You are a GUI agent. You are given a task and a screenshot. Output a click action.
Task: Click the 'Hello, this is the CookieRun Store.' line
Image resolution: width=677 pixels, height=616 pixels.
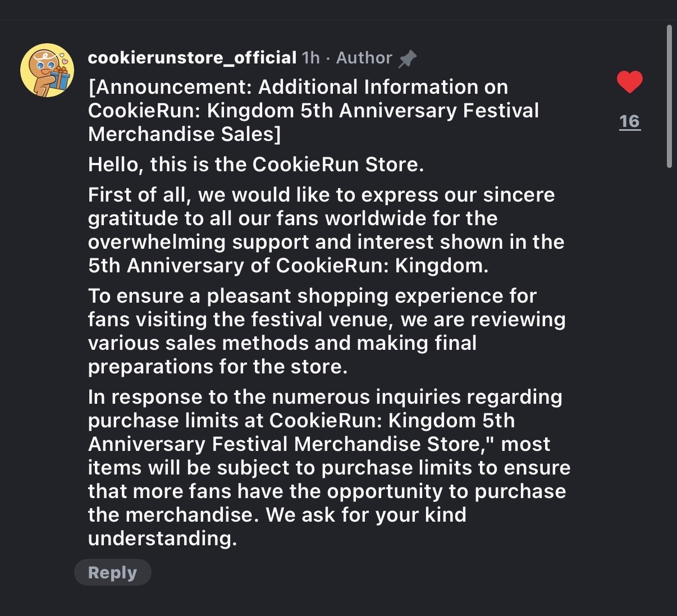coord(256,165)
